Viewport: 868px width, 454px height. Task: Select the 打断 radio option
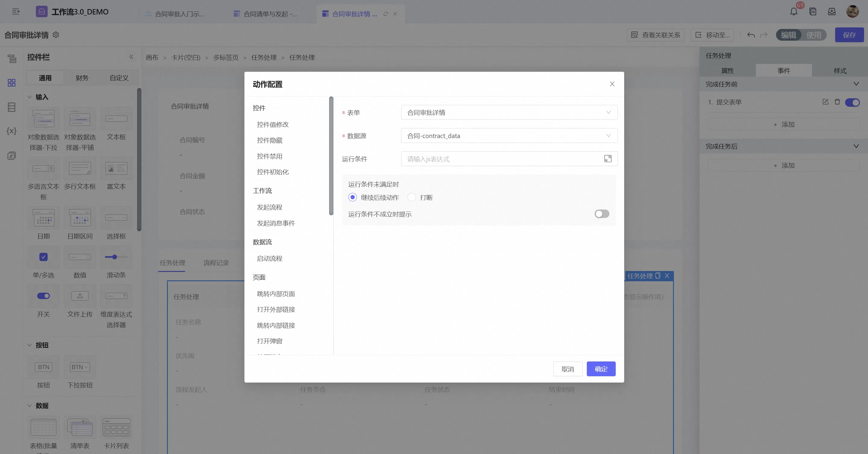tap(411, 197)
